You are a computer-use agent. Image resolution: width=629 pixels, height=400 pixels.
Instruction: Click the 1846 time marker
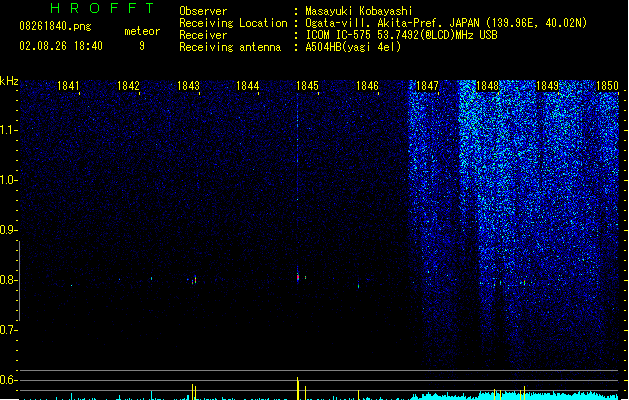point(367,86)
